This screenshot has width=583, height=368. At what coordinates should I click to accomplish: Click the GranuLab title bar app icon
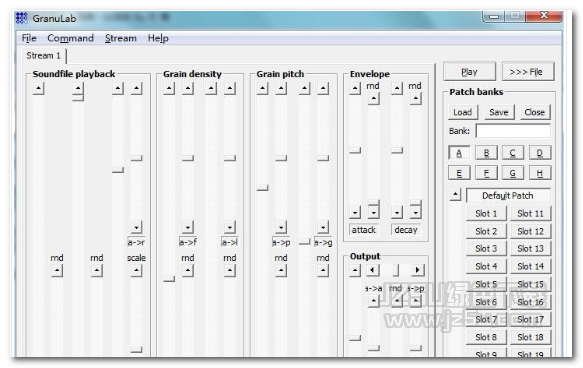(22, 18)
